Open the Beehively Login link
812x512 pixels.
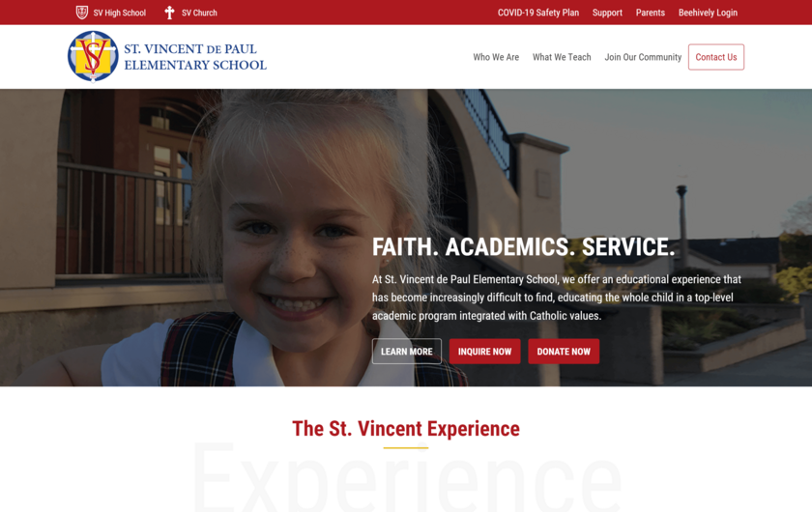[x=708, y=13]
